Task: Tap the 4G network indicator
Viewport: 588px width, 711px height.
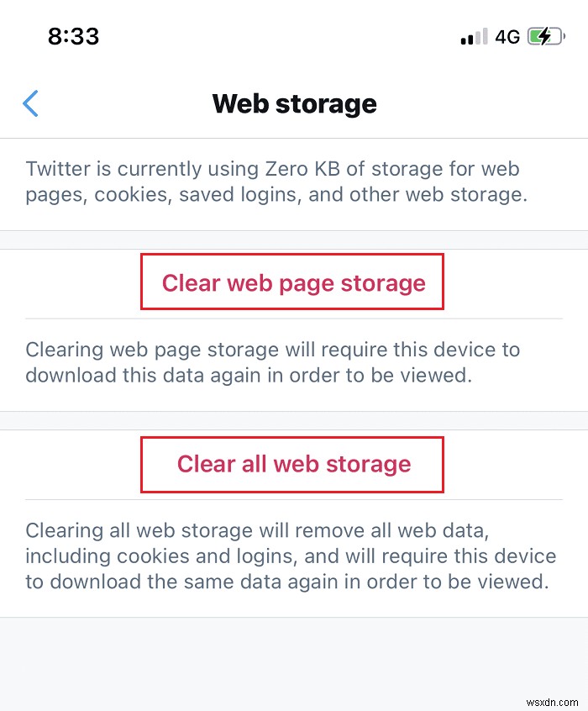Action: [507, 37]
